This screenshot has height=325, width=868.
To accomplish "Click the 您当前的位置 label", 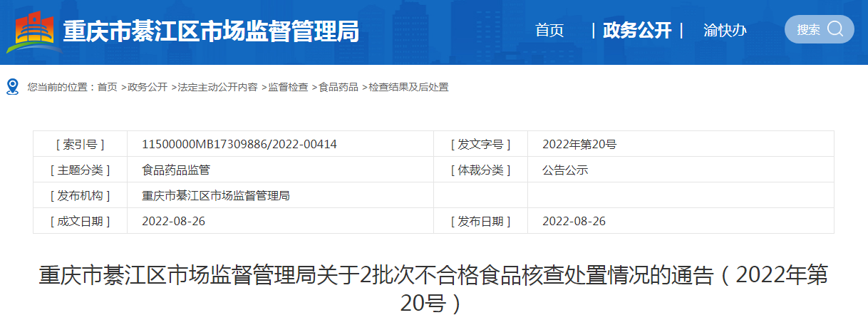I will tap(61, 87).
